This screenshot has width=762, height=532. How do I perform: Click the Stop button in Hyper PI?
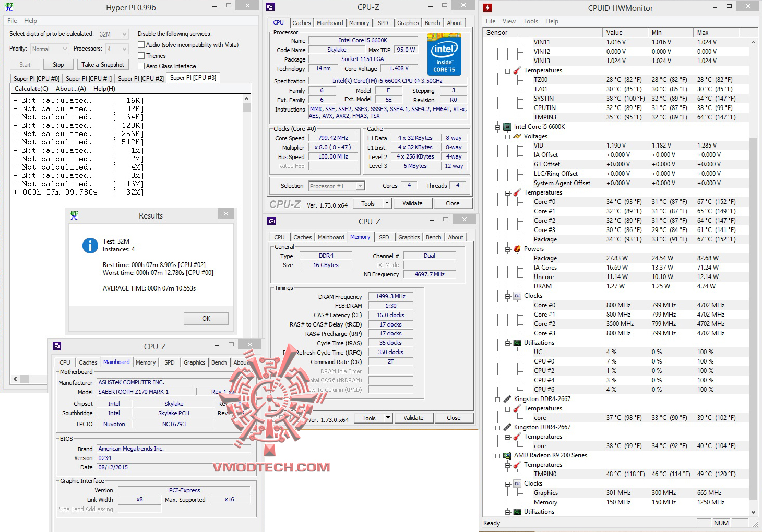58,65
